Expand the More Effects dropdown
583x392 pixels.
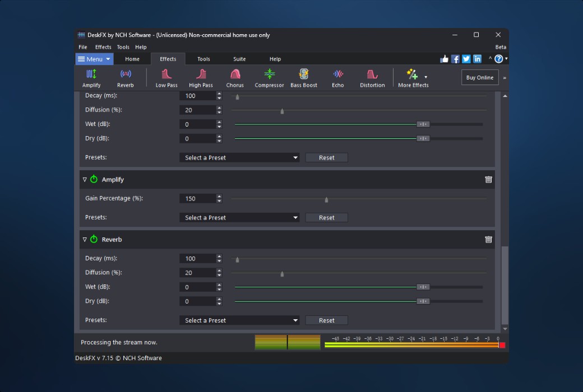click(x=425, y=77)
